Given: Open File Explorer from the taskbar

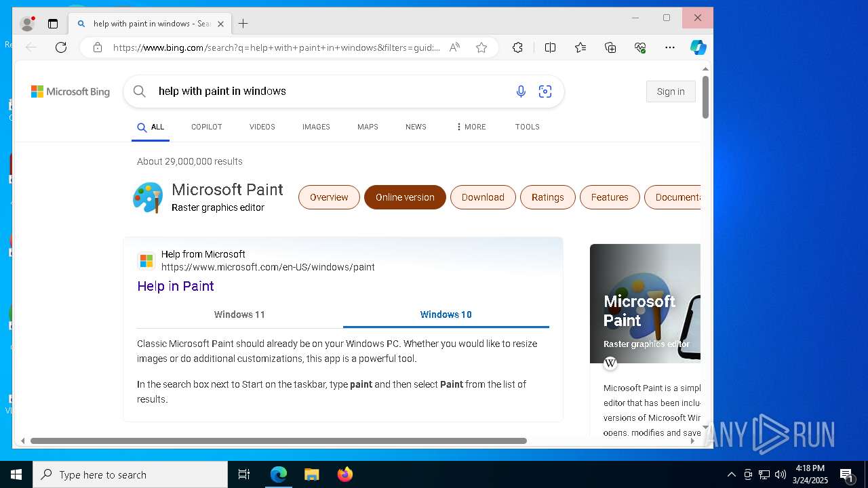Looking at the screenshot, I should (311, 474).
